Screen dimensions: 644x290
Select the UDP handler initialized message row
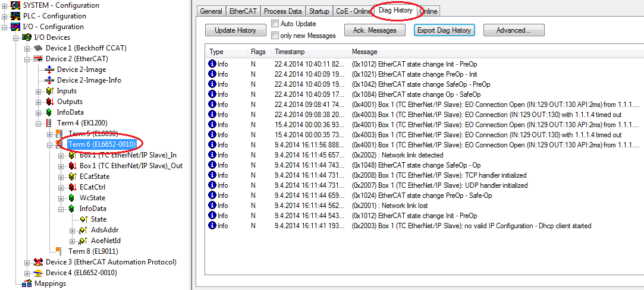(424, 185)
